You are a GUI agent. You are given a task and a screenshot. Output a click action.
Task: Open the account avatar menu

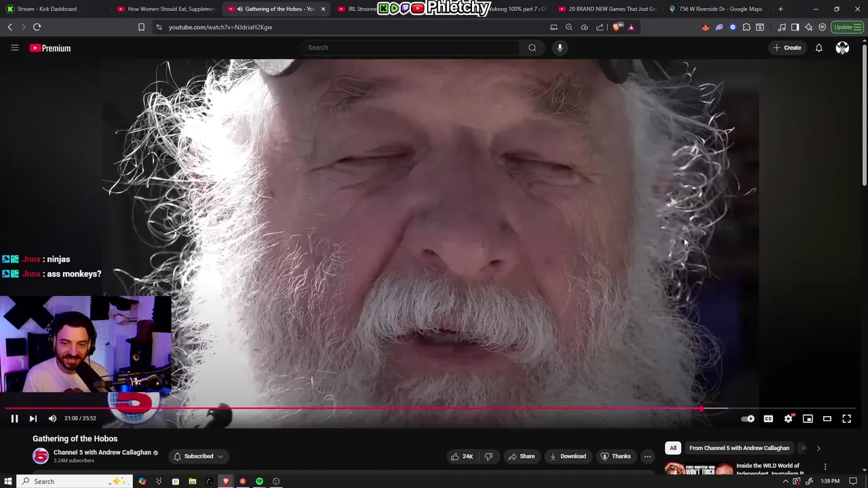tap(842, 47)
